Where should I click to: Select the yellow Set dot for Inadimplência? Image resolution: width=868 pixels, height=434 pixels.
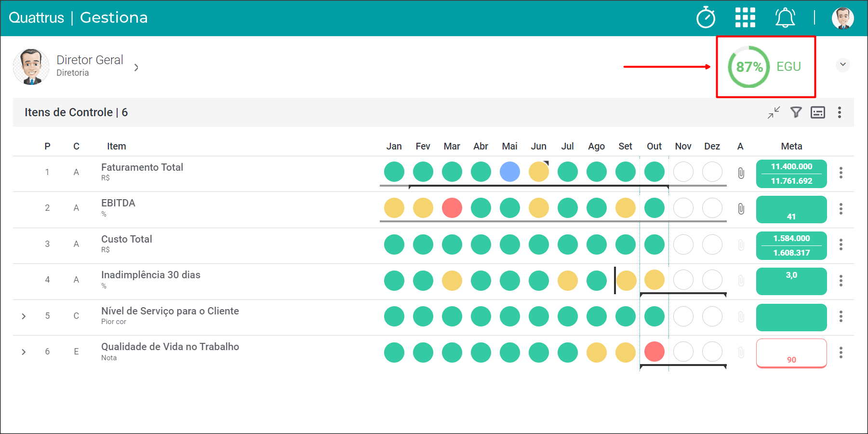627,281
